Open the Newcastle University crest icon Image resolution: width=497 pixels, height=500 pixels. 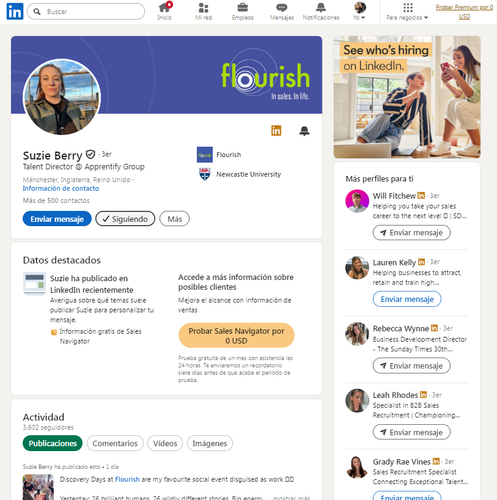(x=205, y=174)
